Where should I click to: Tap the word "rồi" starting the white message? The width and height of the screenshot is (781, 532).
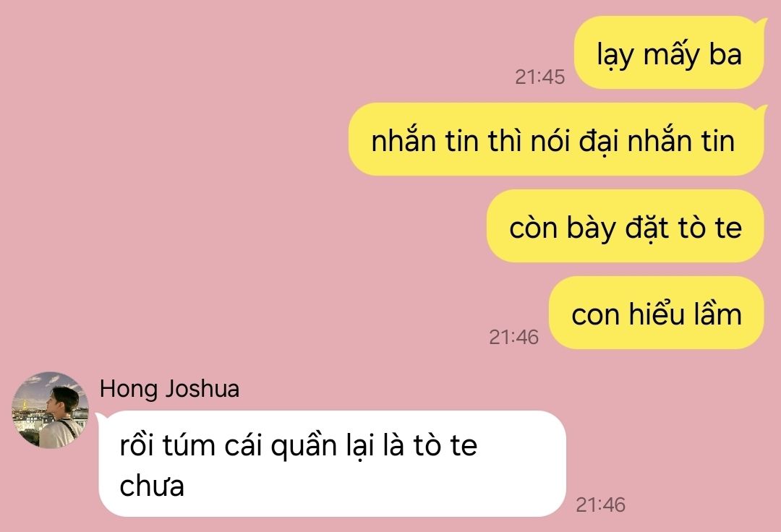tap(137, 444)
